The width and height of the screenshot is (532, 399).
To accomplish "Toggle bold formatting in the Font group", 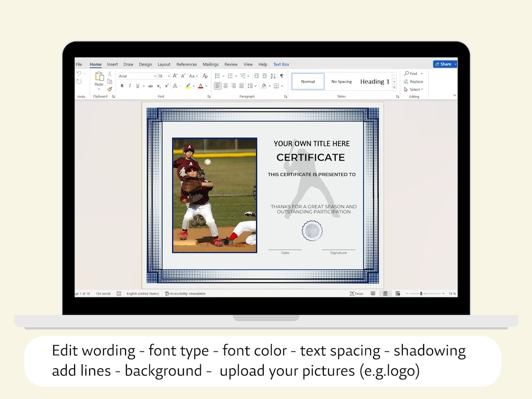I will click(122, 85).
